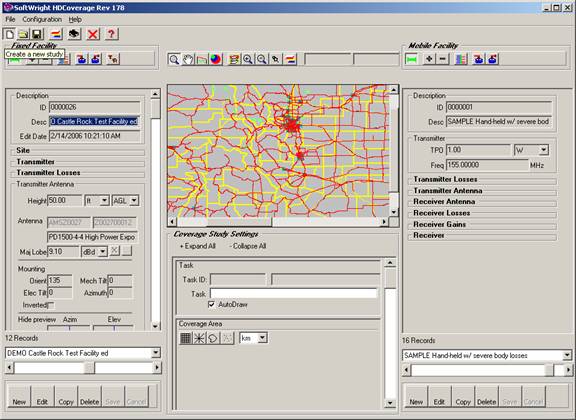Viewport: 576px width, 420px height.
Task: Click the black printer icon in top toolbar
Action: coord(74,34)
